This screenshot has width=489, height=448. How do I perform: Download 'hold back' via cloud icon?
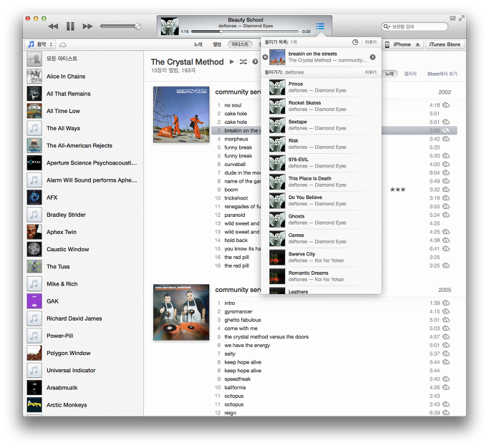click(x=446, y=240)
